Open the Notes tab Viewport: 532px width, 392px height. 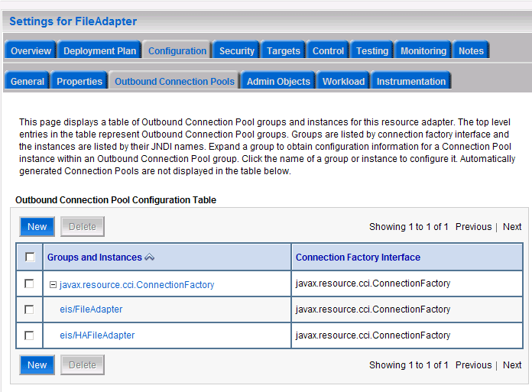471,50
